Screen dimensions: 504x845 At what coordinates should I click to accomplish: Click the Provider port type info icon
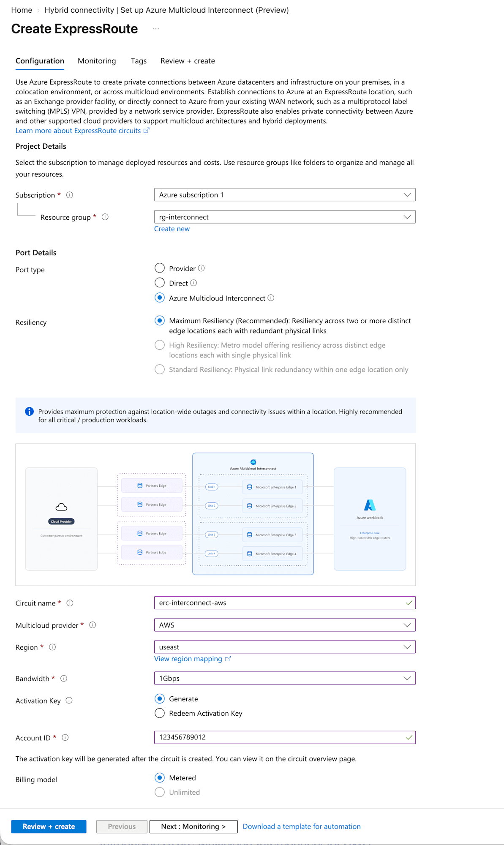202,268
